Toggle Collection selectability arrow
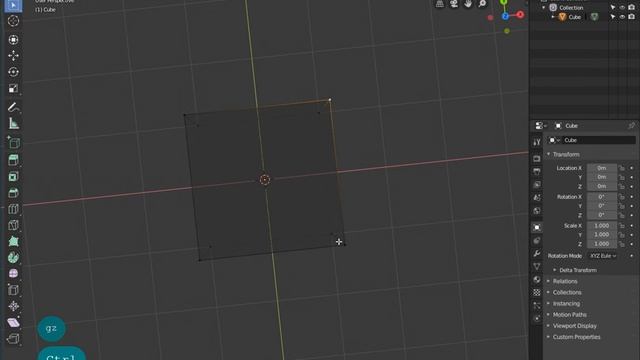This screenshot has height=360, width=640. point(613,7)
